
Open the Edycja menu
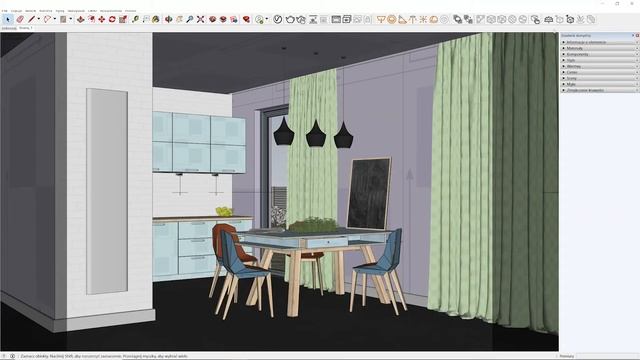point(17,11)
